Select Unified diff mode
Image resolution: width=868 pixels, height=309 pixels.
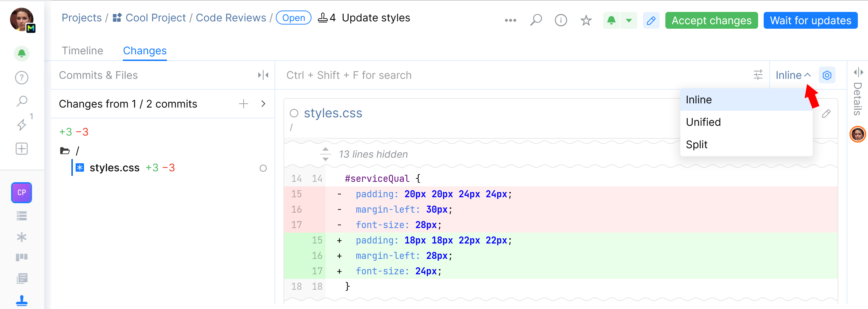click(x=703, y=122)
